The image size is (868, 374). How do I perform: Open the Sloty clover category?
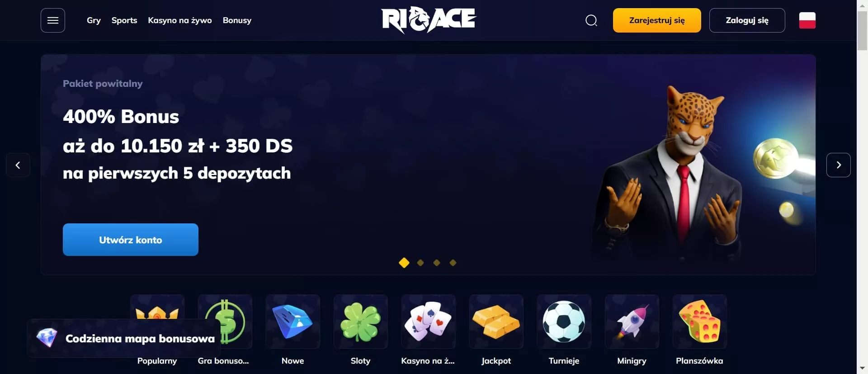[361, 322]
